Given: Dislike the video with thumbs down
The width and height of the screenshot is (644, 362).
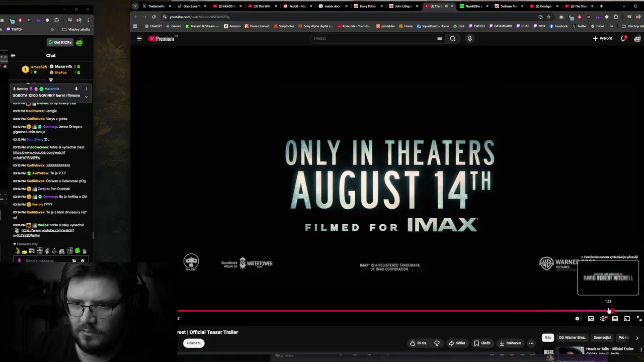Looking at the screenshot, I should tap(437, 343).
